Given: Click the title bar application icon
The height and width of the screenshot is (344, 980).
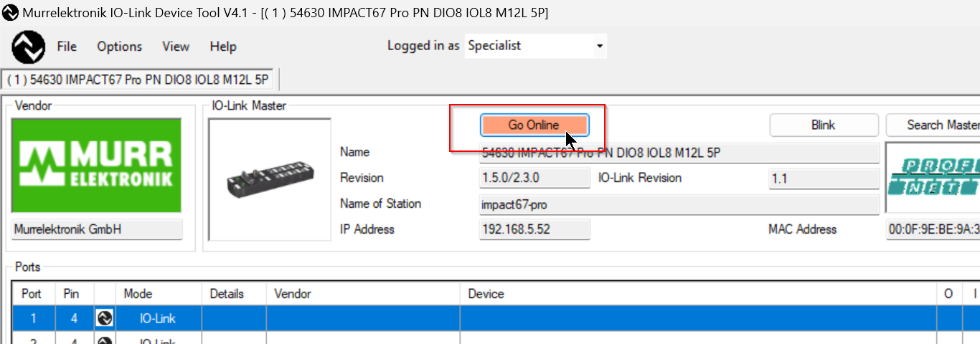Looking at the screenshot, I should click(x=11, y=13).
